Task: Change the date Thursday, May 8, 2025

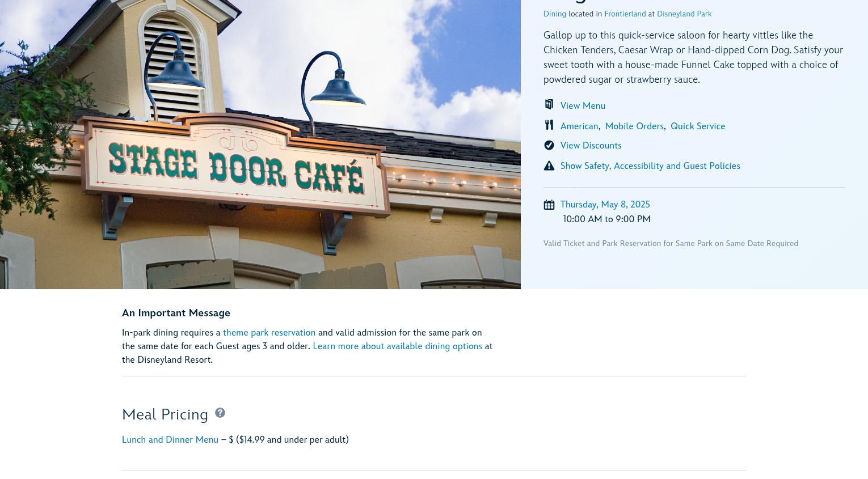Action: click(x=605, y=204)
